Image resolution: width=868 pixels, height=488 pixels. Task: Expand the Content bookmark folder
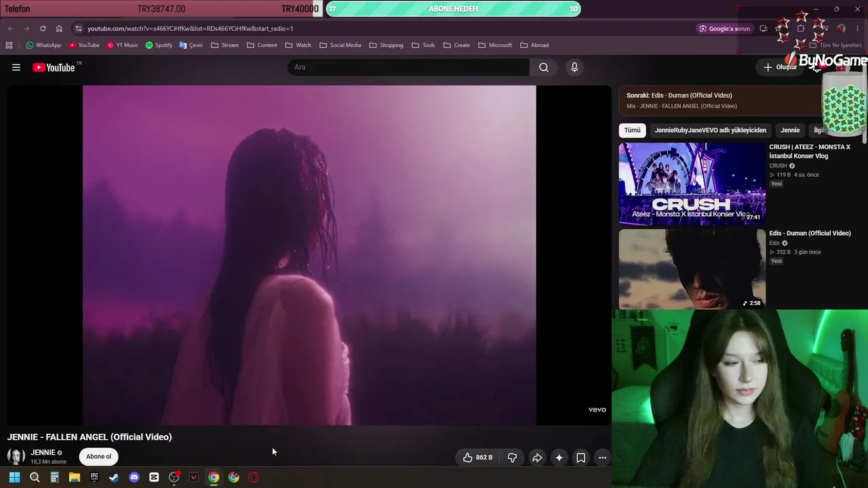(262, 45)
